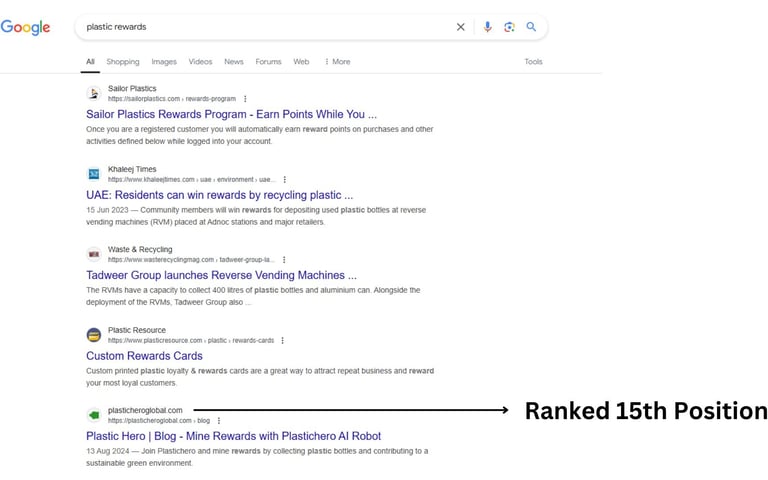Open more options for Waste & Recycling result
The width and height of the screenshot is (768, 480).
click(284, 260)
